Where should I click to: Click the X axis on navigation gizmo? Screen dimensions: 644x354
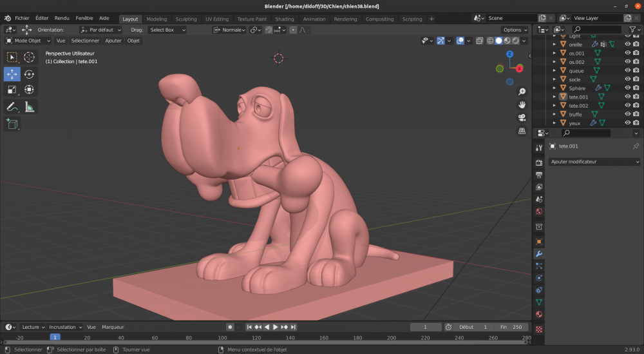point(520,68)
